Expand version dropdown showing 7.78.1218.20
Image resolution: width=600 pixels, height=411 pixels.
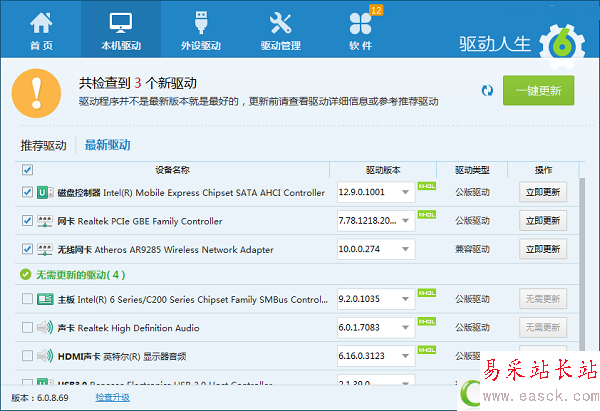point(406,221)
